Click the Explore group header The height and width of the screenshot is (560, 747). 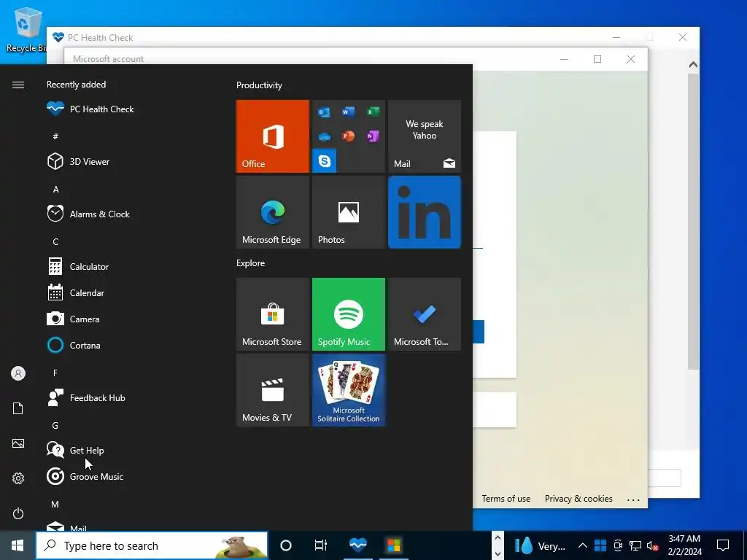tap(251, 263)
